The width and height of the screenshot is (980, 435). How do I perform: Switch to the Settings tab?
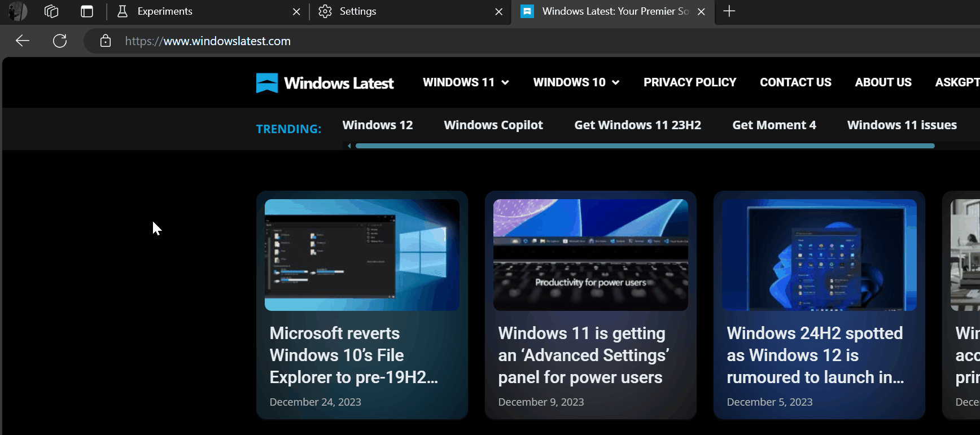pos(411,11)
